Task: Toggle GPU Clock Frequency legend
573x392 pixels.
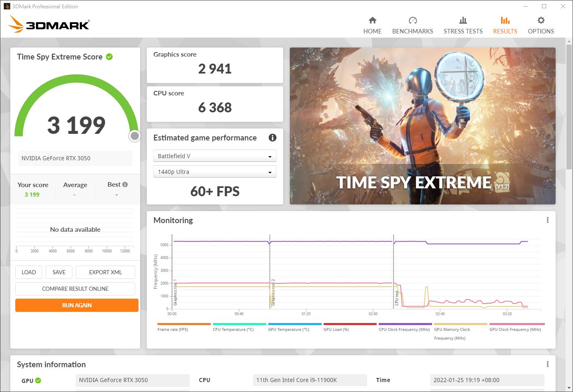Action: tap(516, 327)
